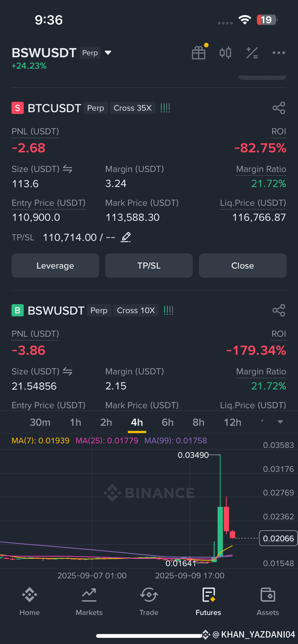298x644 pixels.
Task: Open the gift rewards icon
Action: point(199,53)
